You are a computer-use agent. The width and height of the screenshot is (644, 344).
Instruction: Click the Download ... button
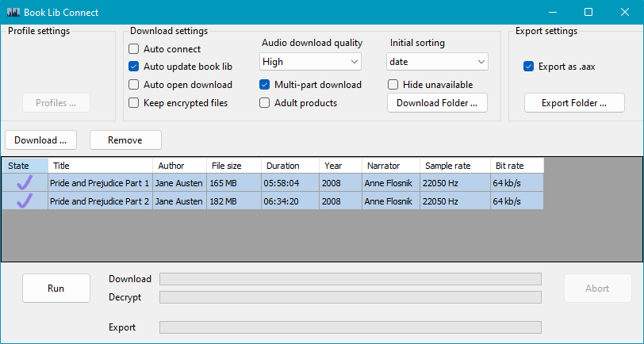(40, 140)
